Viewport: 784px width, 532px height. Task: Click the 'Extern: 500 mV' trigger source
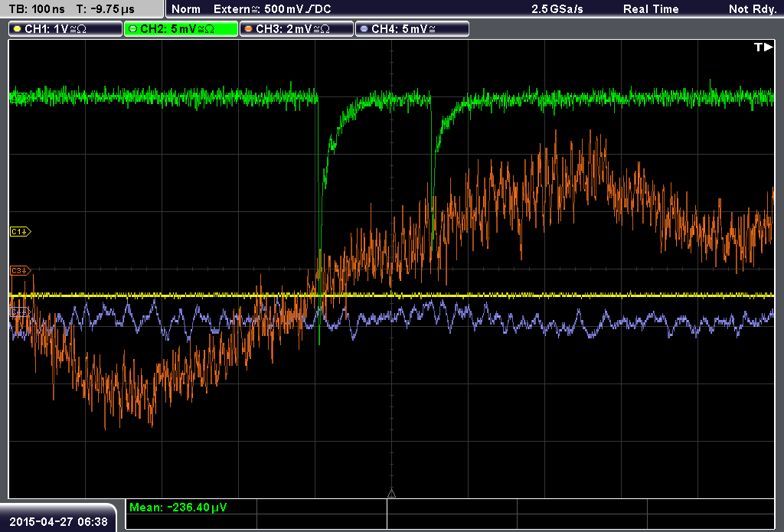tap(272, 9)
